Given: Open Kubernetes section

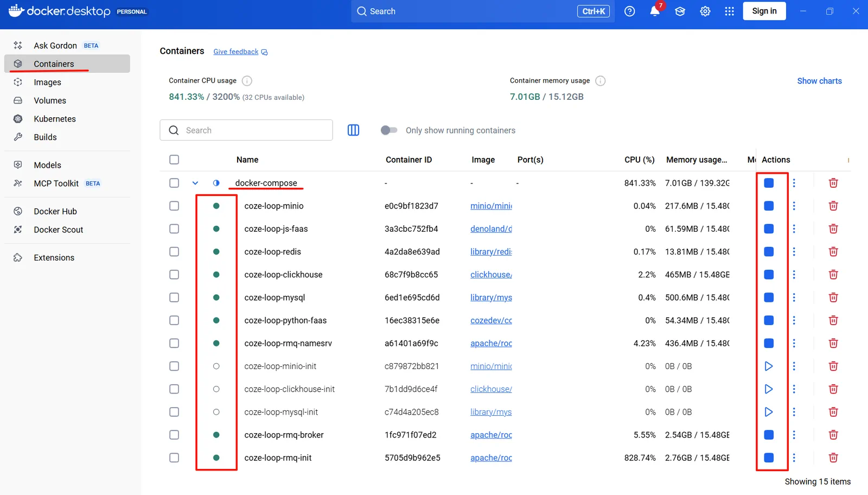Looking at the screenshot, I should (x=67, y=119).
